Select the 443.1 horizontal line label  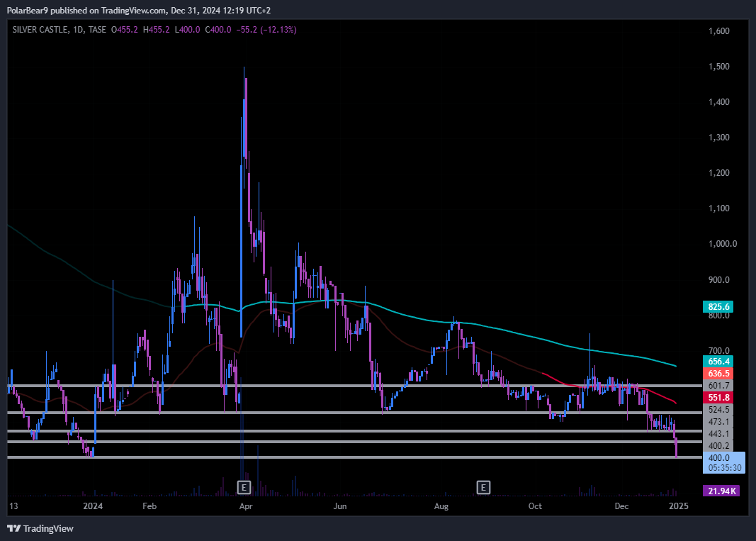pyautogui.click(x=721, y=433)
